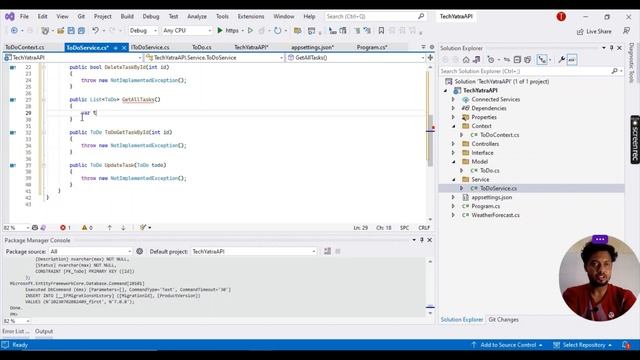Click the Undo arrow icon
The width and height of the screenshot is (640, 360).
pyautogui.click(x=95, y=31)
